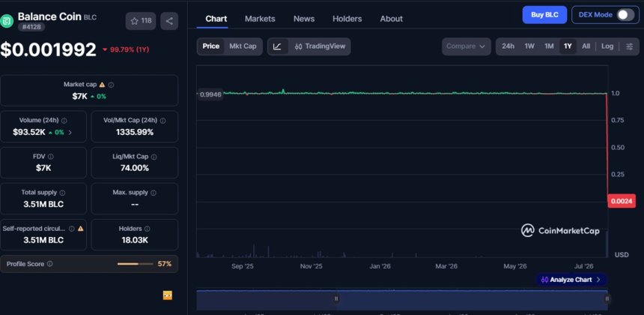Click the #4128 rank badge
Image resolution: width=644 pixels, height=315 pixels.
click(x=31, y=27)
